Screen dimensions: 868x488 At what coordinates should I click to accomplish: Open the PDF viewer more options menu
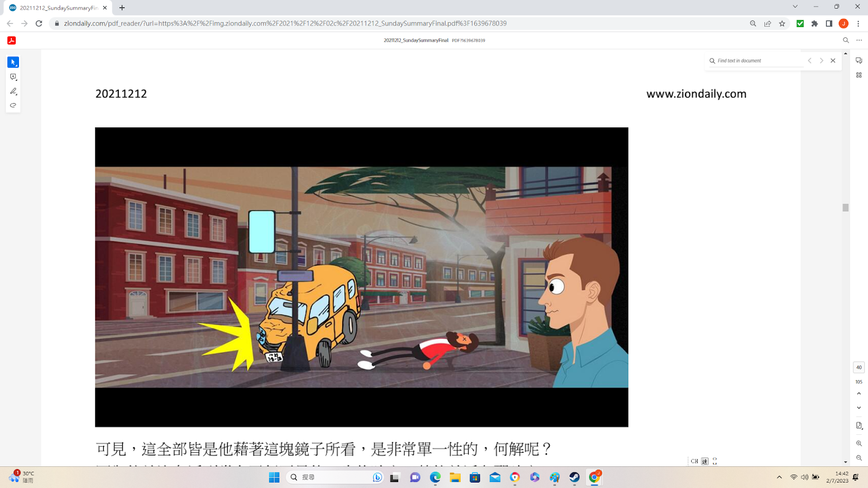(x=859, y=40)
